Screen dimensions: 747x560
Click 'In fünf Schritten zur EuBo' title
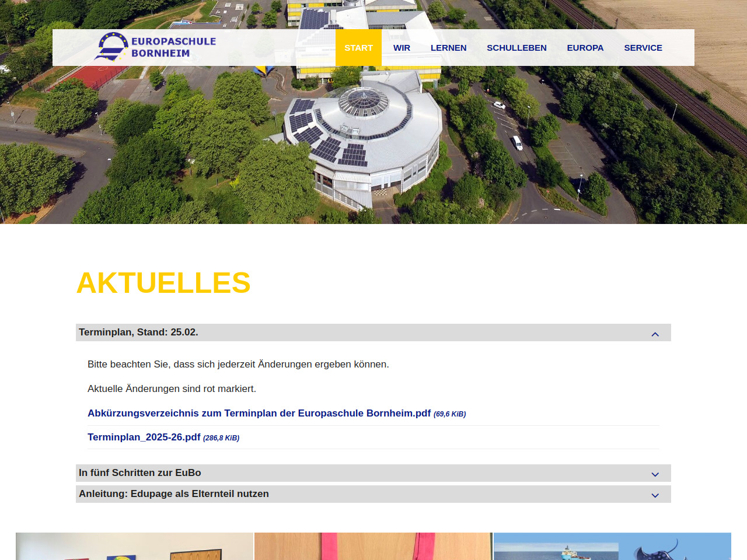click(x=140, y=473)
